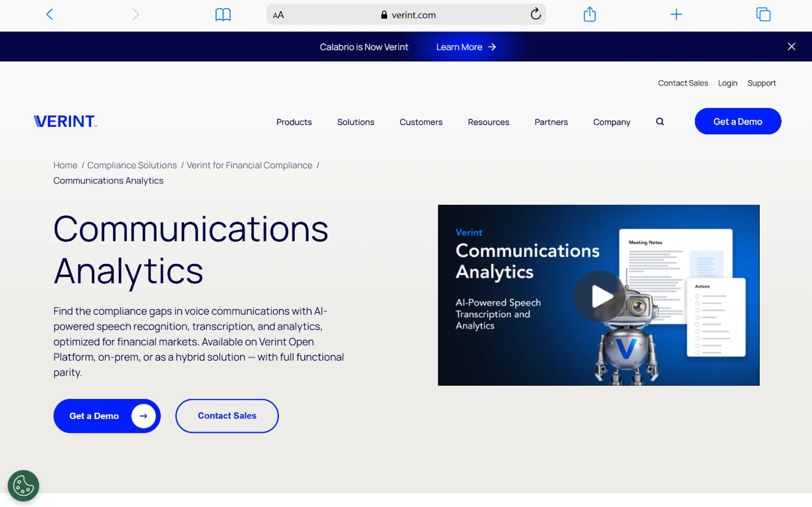Open a new Safari tab
The width and height of the screenshot is (812, 507).
(676, 15)
